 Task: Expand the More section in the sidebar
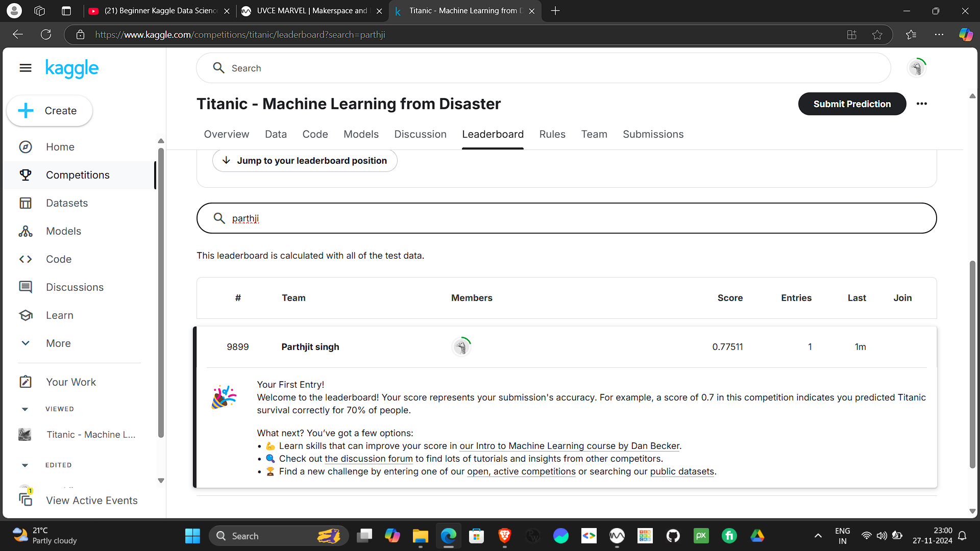(x=58, y=343)
